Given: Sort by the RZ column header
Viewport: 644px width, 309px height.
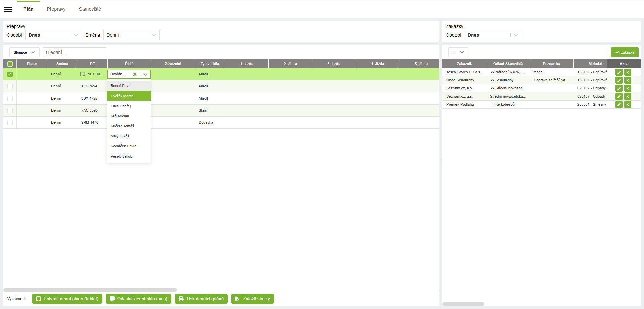Looking at the screenshot, I should 92,64.
